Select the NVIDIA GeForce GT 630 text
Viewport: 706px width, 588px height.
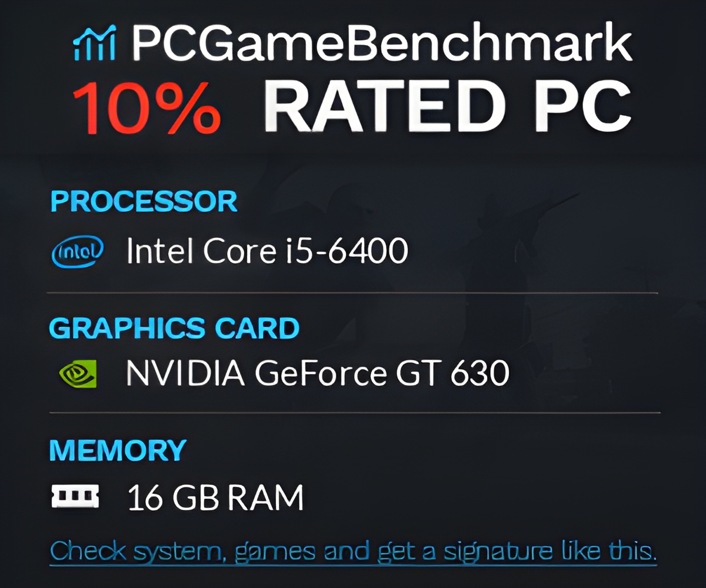318,373
